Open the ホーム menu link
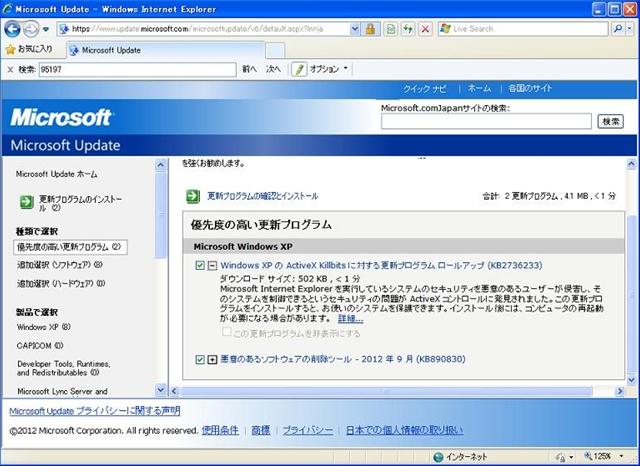This screenshot has height=466, width=640. click(479, 88)
